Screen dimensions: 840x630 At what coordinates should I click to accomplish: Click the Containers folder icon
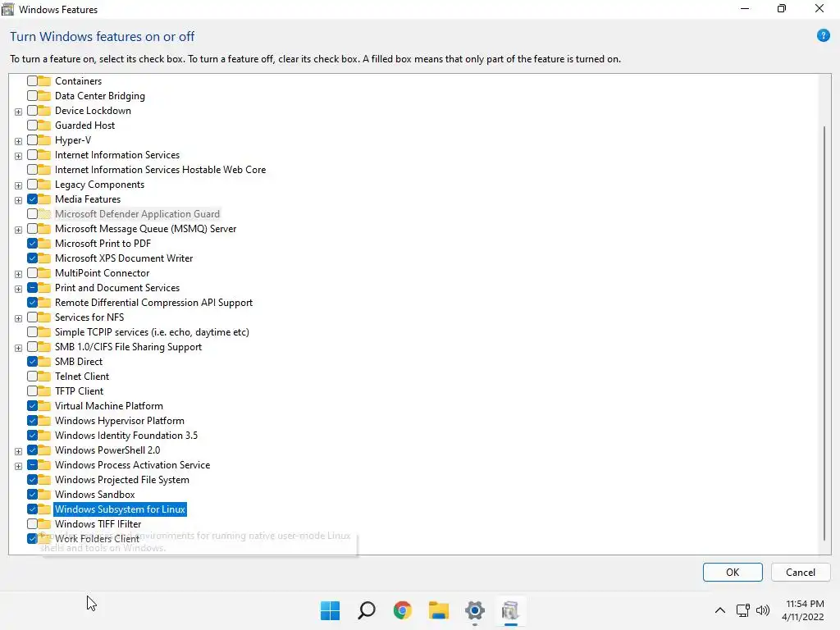coord(44,81)
